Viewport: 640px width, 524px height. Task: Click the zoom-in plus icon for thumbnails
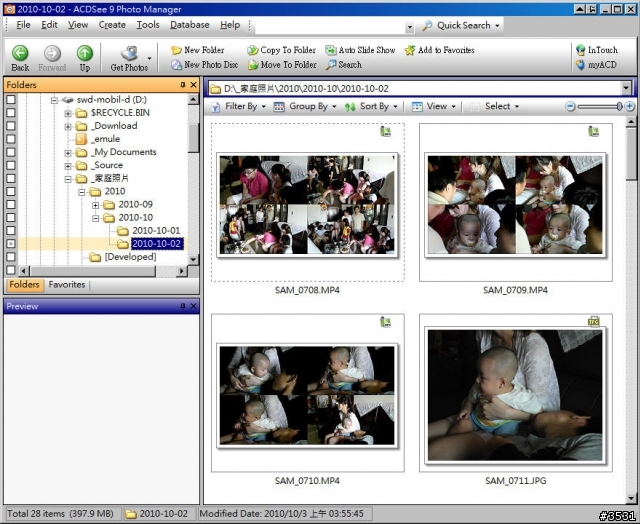(x=629, y=107)
